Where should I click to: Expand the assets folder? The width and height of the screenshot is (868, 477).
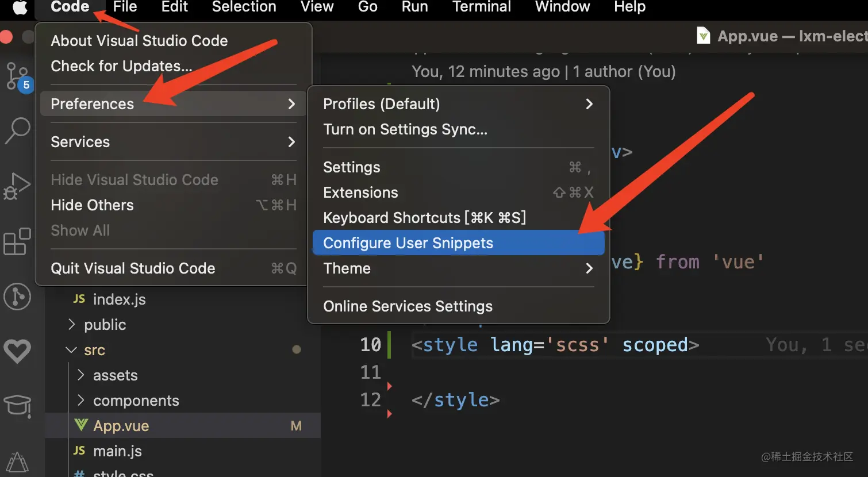point(80,375)
